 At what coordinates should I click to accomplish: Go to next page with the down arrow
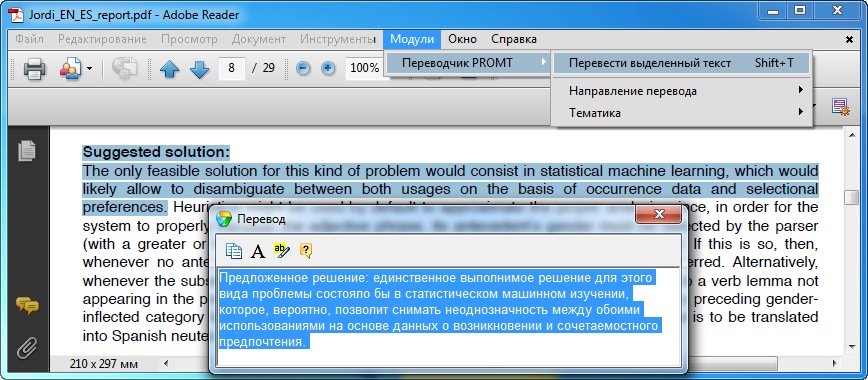point(199,69)
